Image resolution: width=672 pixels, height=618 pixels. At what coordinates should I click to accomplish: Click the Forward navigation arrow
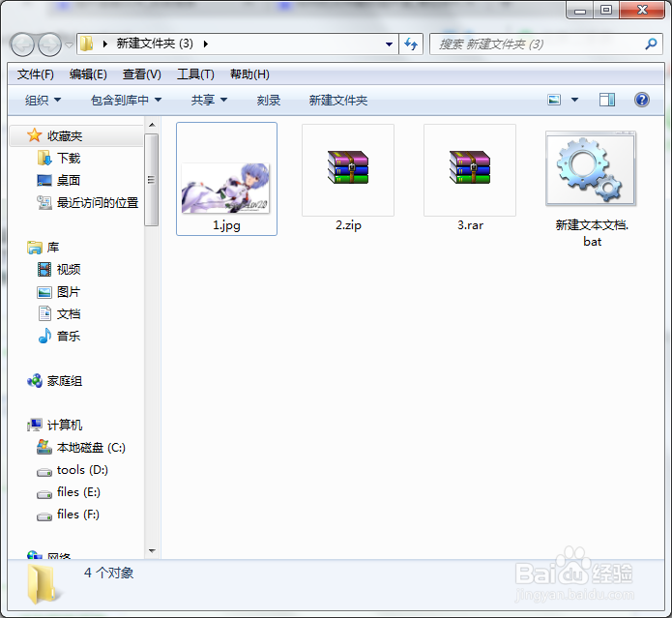pos(49,44)
